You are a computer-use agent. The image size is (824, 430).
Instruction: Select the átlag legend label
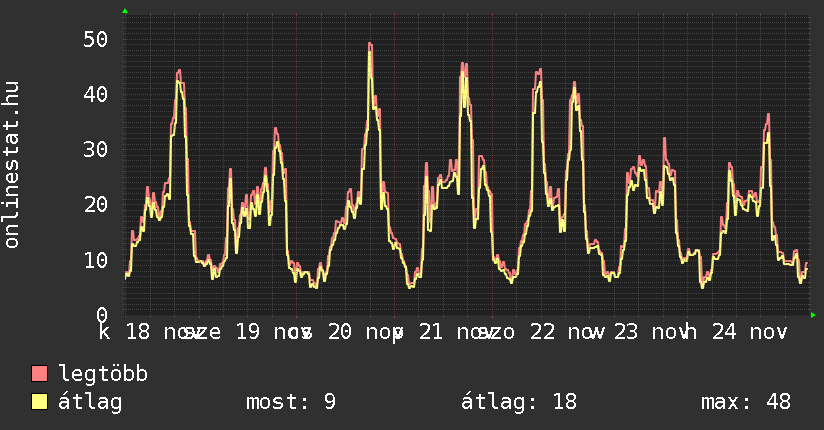[90, 402]
